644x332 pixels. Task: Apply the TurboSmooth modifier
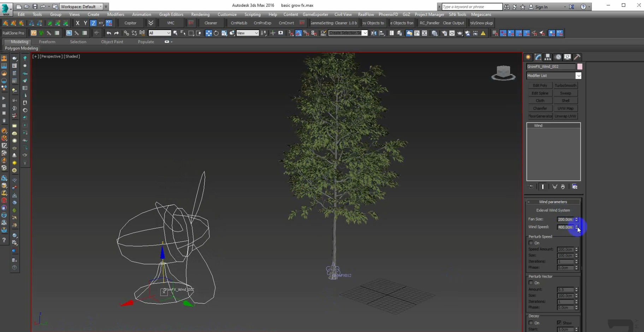(566, 85)
